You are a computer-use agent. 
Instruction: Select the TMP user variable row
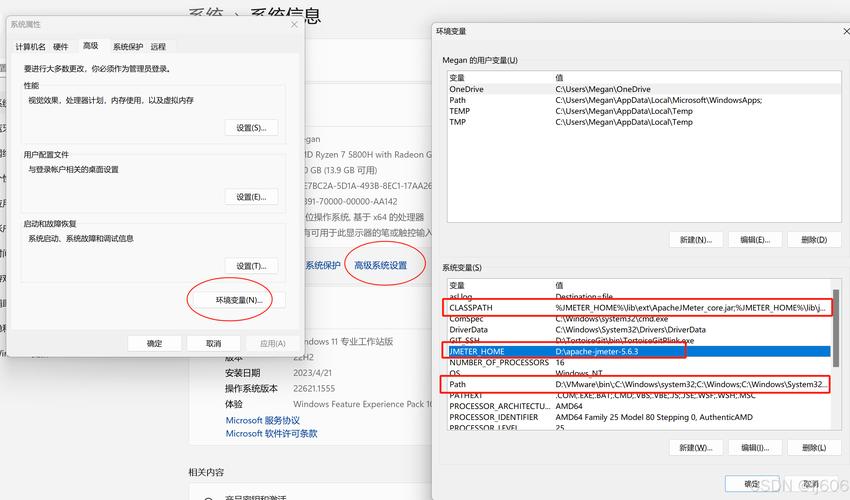pyautogui.click(x=645, y=122)
